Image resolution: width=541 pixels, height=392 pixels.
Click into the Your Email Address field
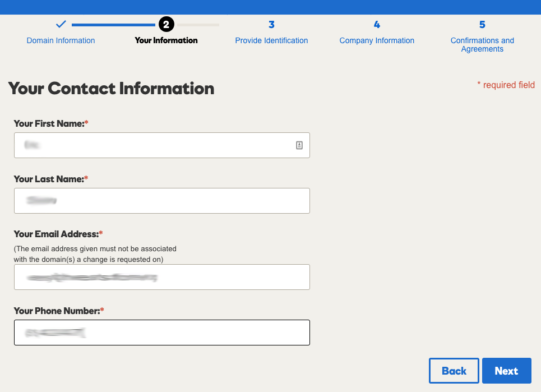[x=162, y=277]
